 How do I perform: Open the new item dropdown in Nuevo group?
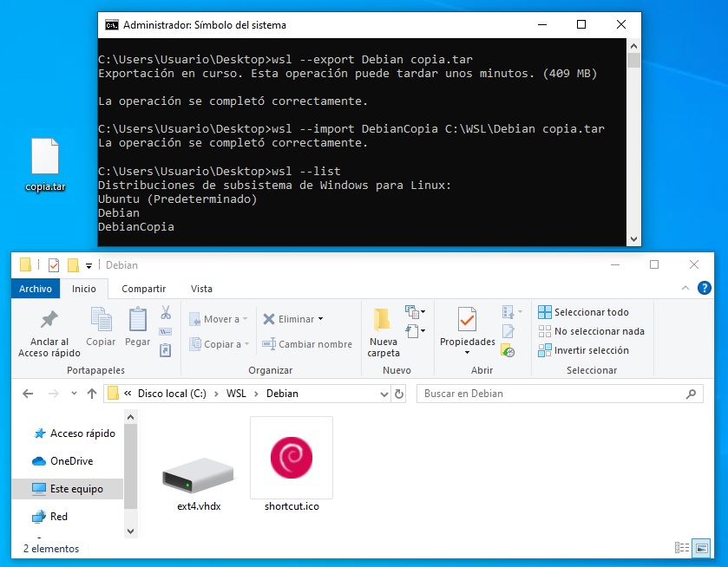(x=415, y=312)
